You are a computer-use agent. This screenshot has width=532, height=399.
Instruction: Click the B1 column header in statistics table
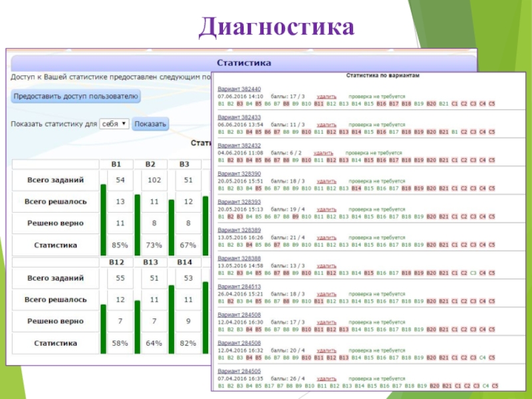[x=116, y=164]
